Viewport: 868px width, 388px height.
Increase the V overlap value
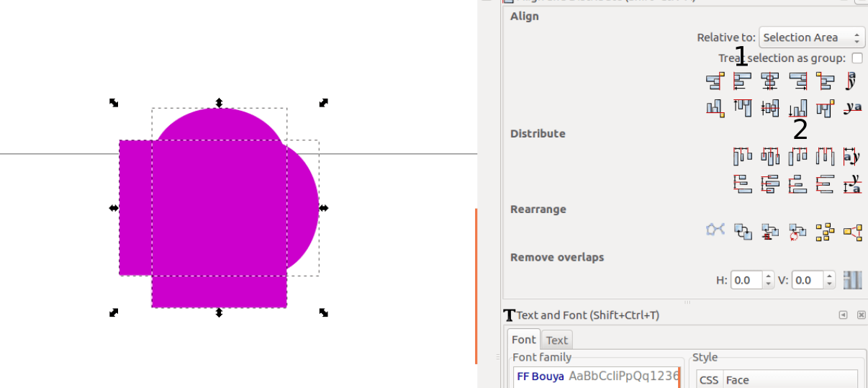coord(830,276)
